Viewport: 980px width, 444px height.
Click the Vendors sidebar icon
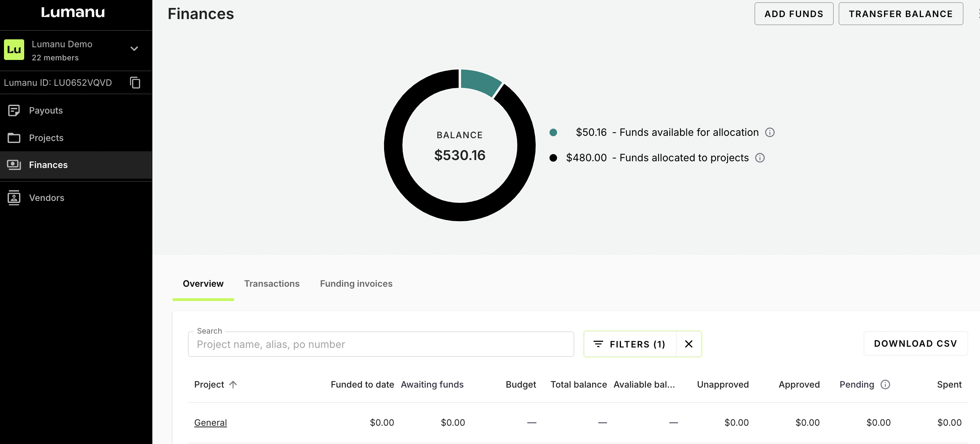pos(14,198)
